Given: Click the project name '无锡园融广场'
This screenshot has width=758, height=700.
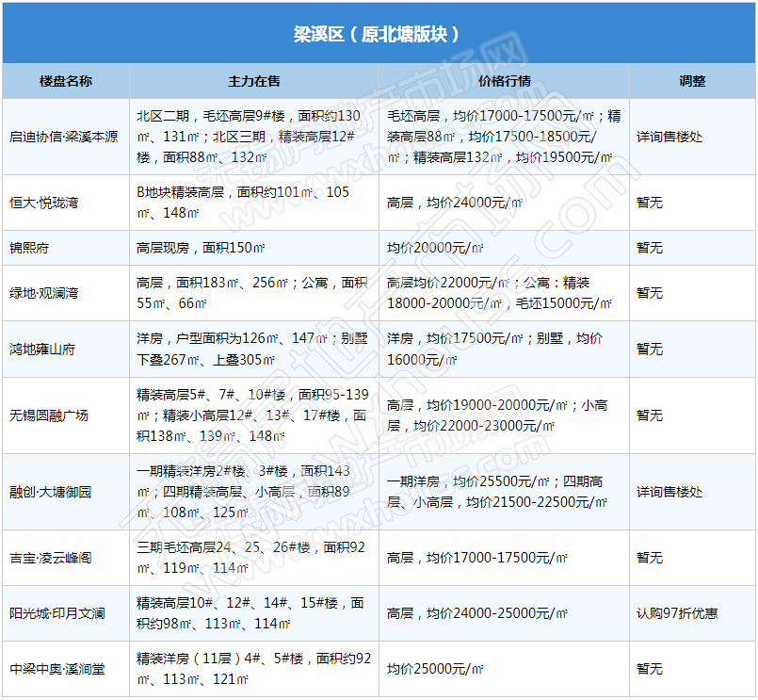Looking at the screenshot, I should point(49,415).
